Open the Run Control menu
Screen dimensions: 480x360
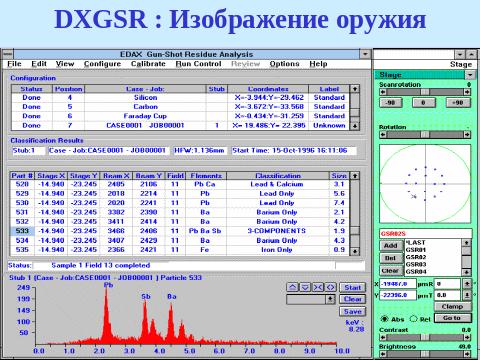pyautogui.click(x=198, y=64)
